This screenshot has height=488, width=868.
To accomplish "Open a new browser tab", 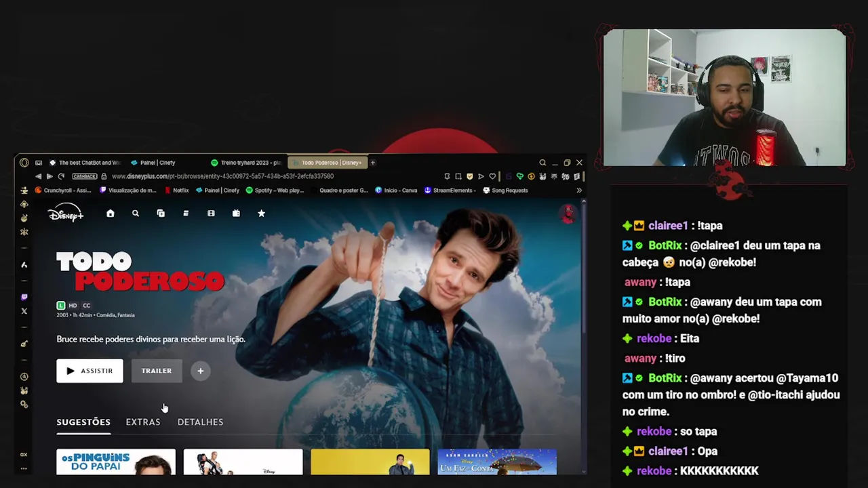I will tap(372, 163).
